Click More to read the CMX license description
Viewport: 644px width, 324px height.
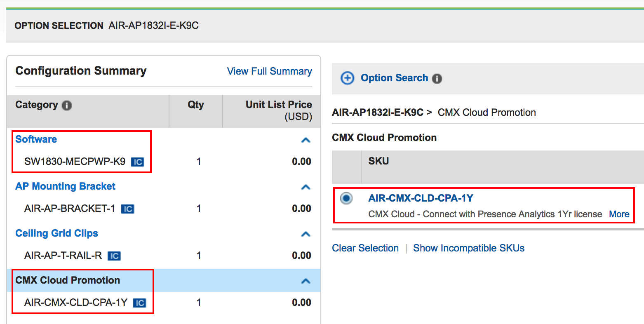coord(619,214)
